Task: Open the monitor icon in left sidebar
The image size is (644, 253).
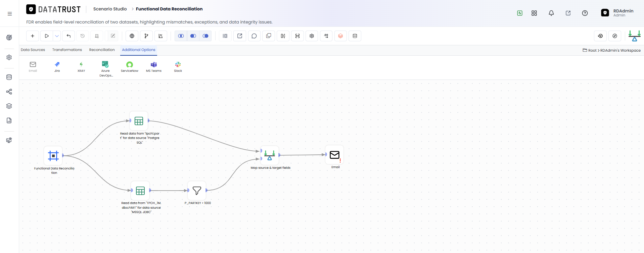Action: pyautogui.click(x=9, y=140)
